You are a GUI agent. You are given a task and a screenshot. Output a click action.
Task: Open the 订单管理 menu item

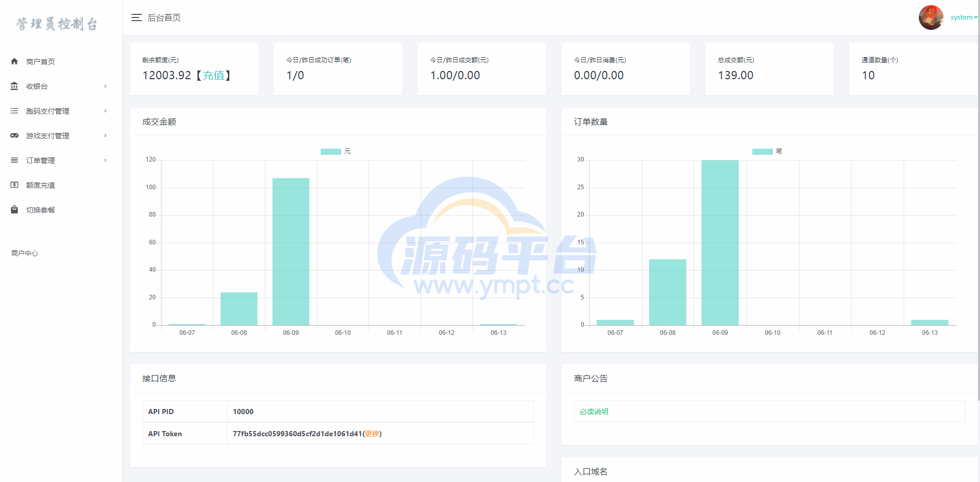(x=61, y=160)
